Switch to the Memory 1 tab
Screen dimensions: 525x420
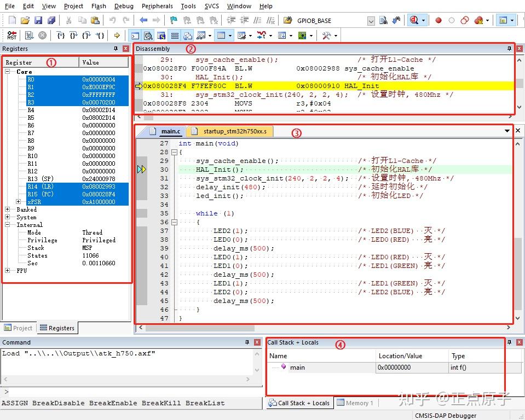[x=355, y=403]
